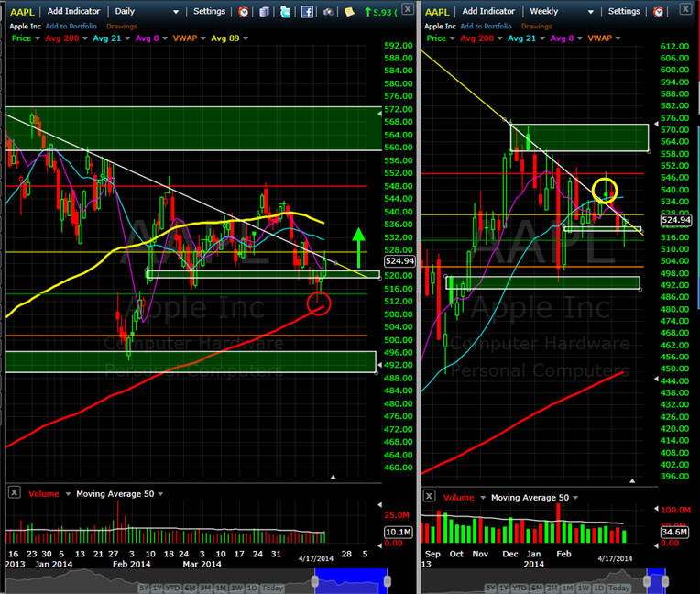
Task: Expand VWAP options in Daily chart
Action: [x=203, y=38]
